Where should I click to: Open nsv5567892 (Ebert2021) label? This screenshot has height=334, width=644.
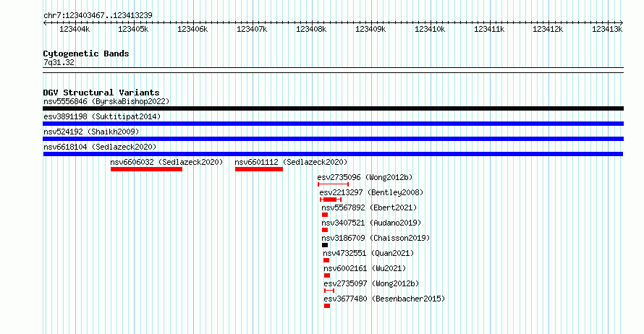pos(369,207)
